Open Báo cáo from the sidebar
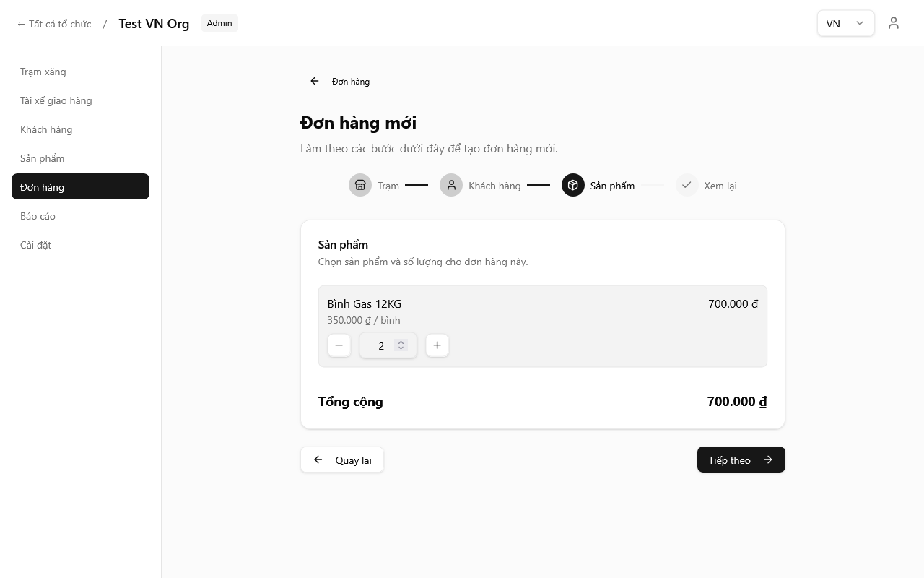This screenshot has width=924, height=578. [x=38, y=215]
